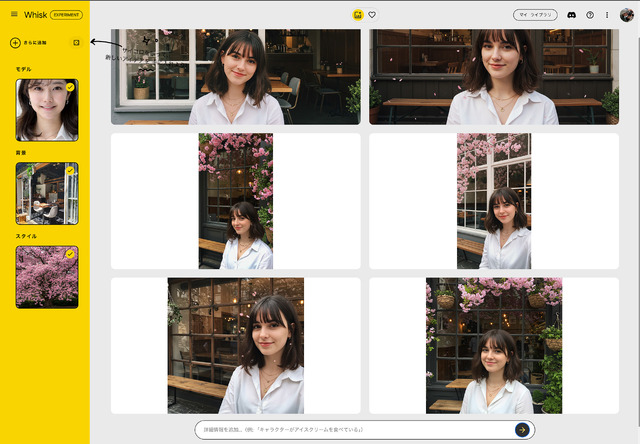Image resolution: width=640 pixels, height=444 pixels.
Task: Click the dice randomize icon in sidebar
Action: 76,42
